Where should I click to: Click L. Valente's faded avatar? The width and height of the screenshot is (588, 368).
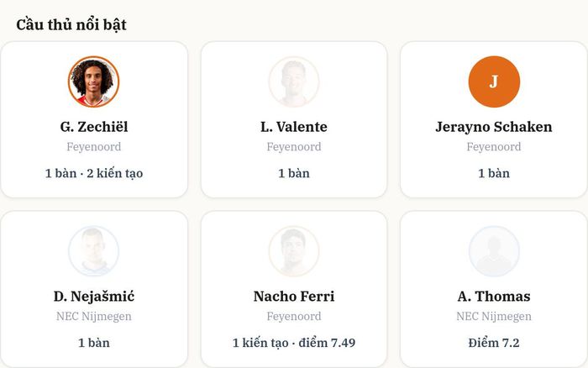(x=294, y=81)
